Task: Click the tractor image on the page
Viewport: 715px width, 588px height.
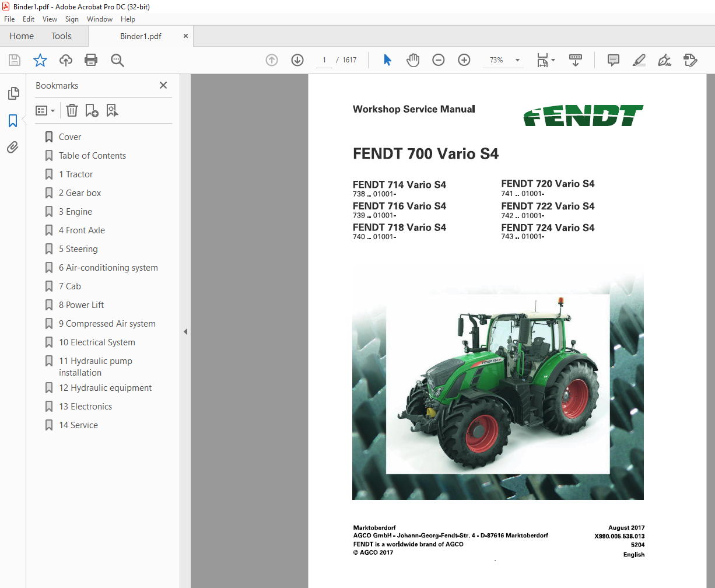Action: [498, 384]
